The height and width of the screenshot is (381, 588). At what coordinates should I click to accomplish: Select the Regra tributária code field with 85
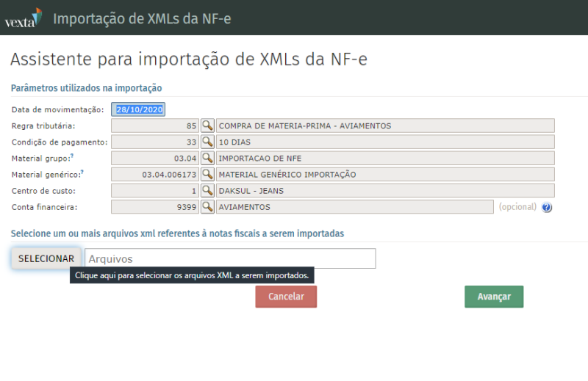tap(155, 126)
